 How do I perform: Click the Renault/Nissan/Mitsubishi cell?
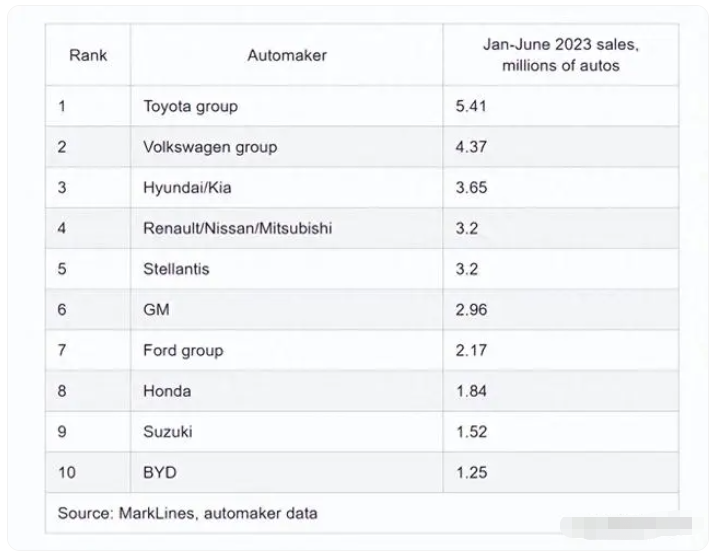[x=238, y=228]
